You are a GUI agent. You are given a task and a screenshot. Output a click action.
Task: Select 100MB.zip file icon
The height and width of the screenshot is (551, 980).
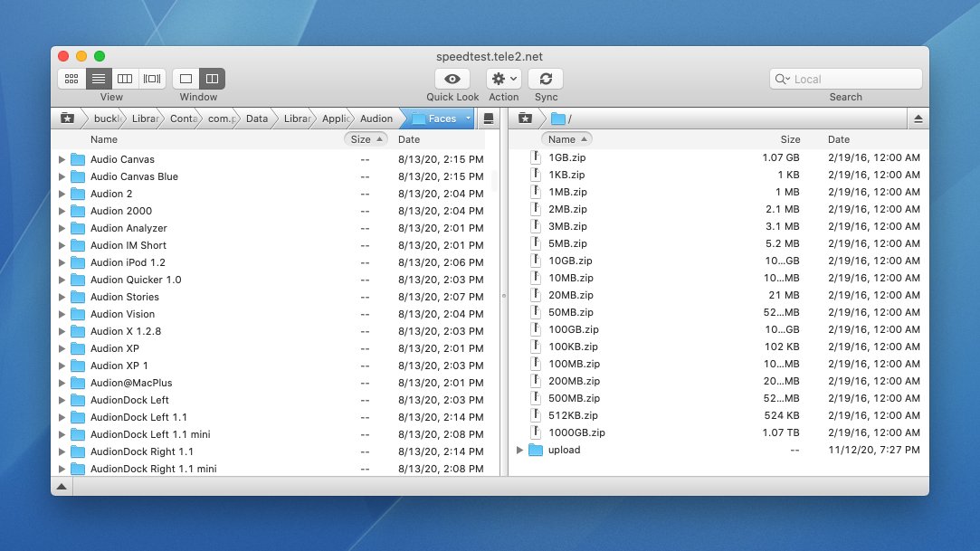point(536,364)
